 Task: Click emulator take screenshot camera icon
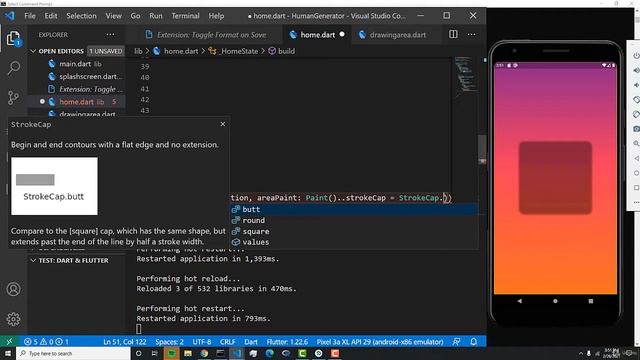[x=636, y=129]
